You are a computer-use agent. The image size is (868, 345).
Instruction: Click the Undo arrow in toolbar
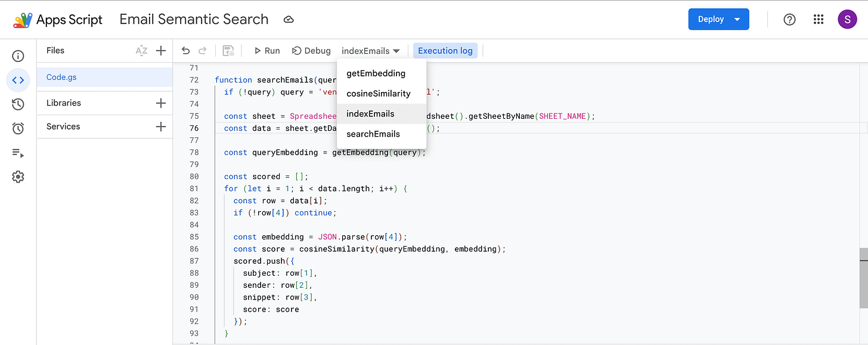pyautogui.click(x=185, y=51)
